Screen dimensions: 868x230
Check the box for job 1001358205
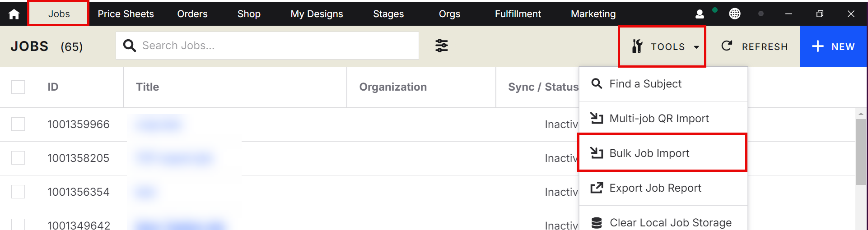coord(18,158)
